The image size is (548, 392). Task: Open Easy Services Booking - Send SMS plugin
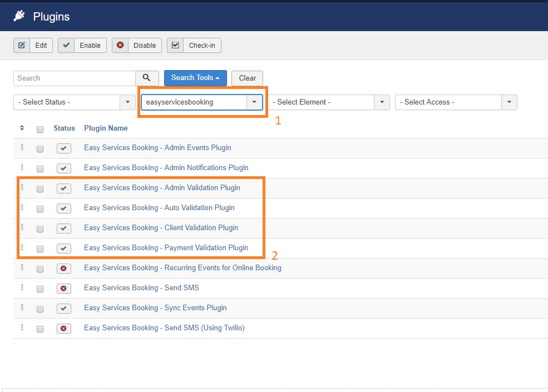click(141, 288)
